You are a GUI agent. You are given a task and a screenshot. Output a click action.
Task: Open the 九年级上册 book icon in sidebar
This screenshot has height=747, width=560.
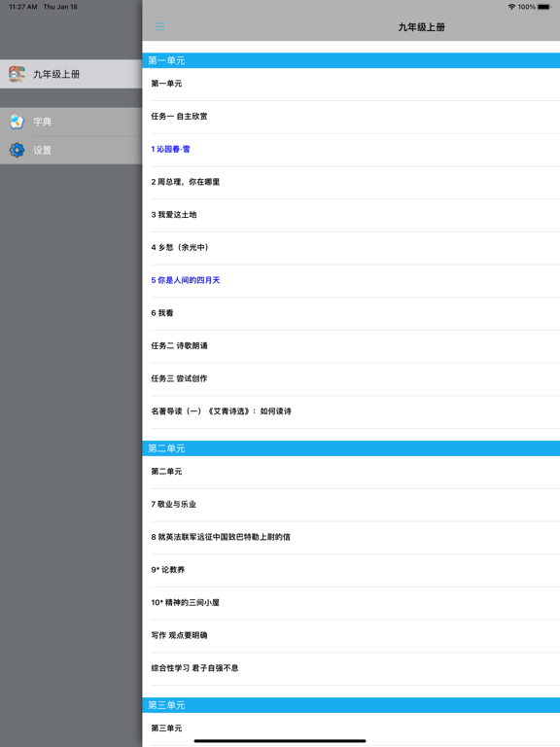(17, 74)
